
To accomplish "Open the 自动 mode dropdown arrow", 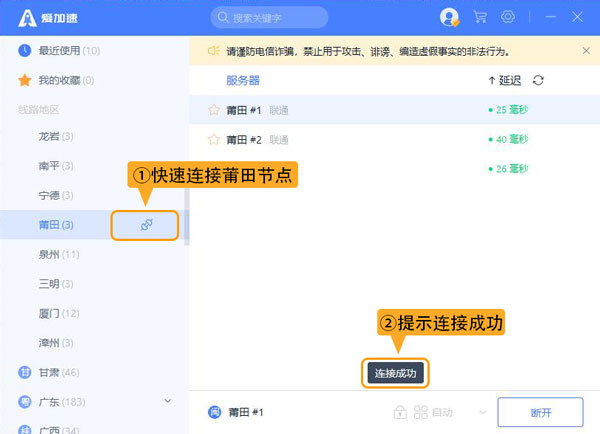I will [483, 412].
